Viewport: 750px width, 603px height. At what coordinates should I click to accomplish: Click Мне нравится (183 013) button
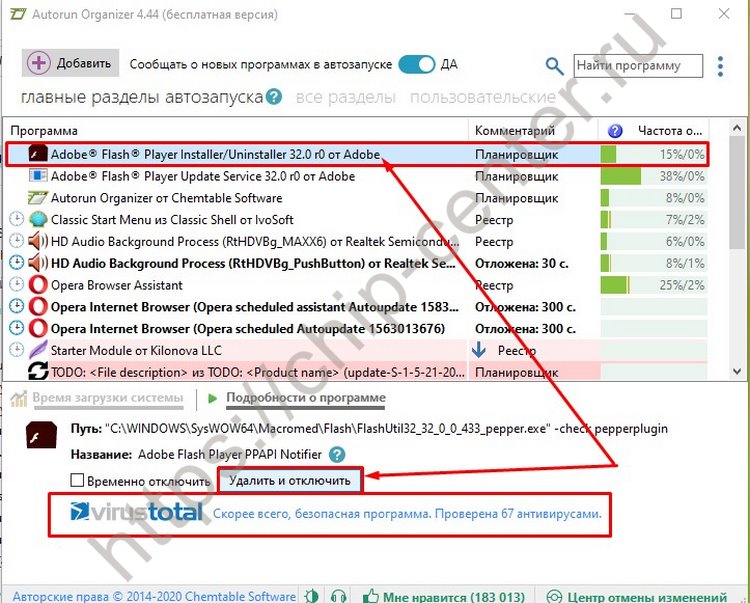[x=443, y=596]
